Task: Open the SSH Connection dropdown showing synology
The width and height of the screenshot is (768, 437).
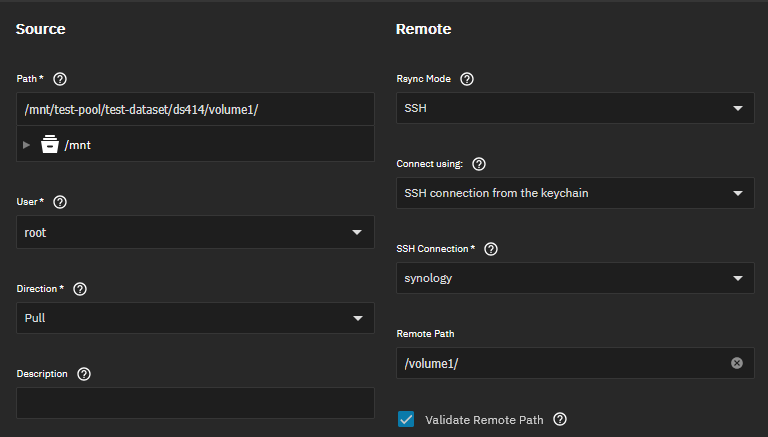Action: click(575, 278)
